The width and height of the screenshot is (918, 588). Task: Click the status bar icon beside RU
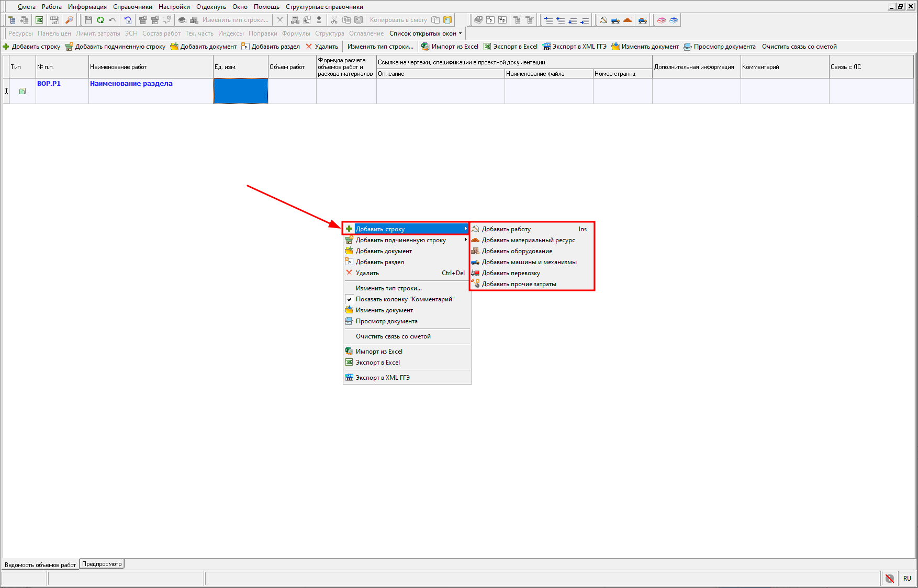pyautogui.click(x=889, y=578)
